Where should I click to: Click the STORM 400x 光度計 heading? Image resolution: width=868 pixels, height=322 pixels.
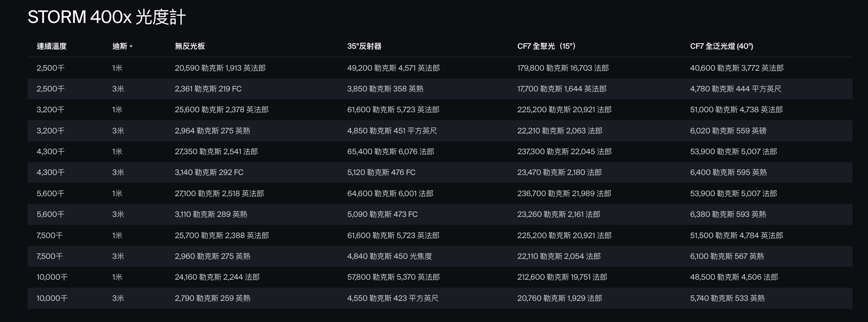pyautogui.click(x=107, y=17)
